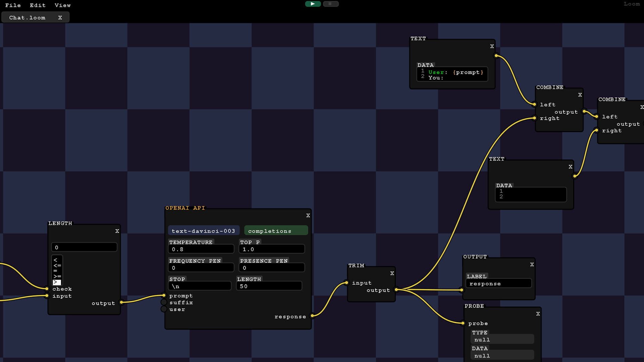
Task: Edit the OUTPUT LABEL field showing response
Action: pos(498,283)
